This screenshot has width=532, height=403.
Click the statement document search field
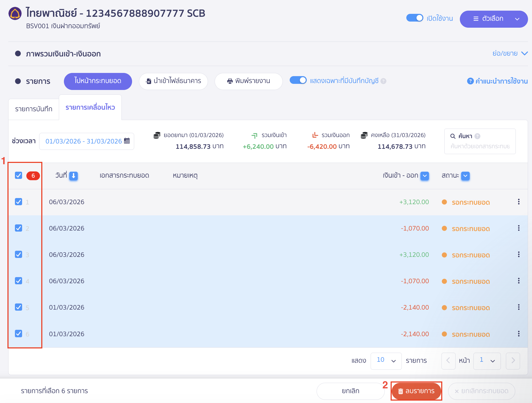coord(480,146)
